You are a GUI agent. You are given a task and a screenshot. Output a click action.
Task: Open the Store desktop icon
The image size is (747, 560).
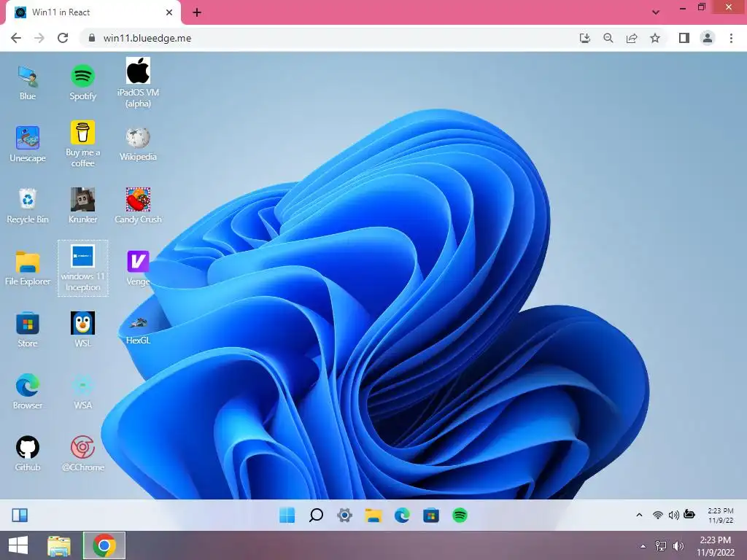tap(28, 330)
